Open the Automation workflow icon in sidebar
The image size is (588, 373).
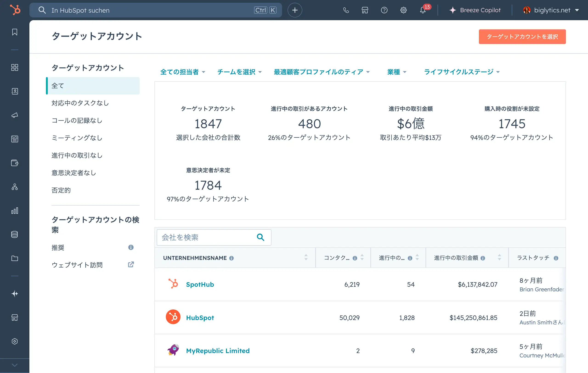click(15, 187)
